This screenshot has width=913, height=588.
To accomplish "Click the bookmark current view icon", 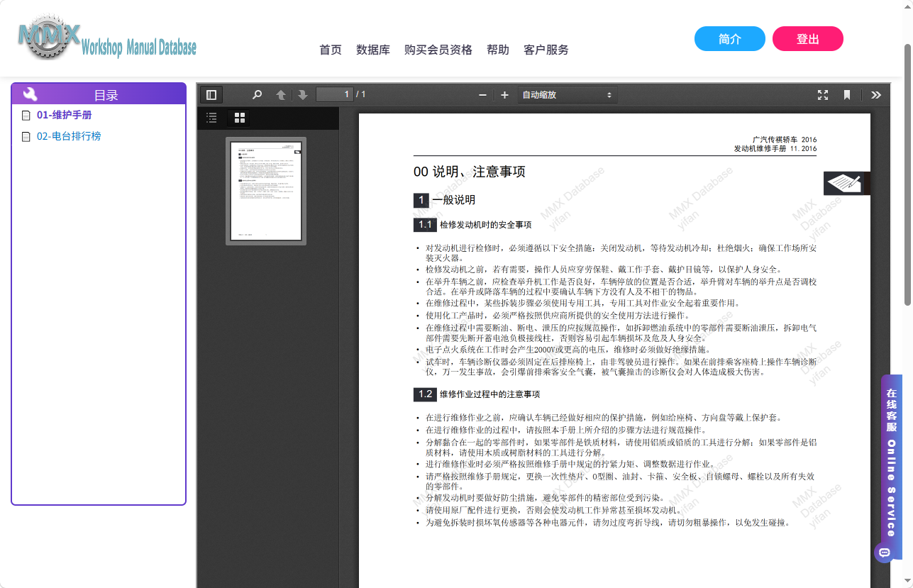I will pos(847,95).
